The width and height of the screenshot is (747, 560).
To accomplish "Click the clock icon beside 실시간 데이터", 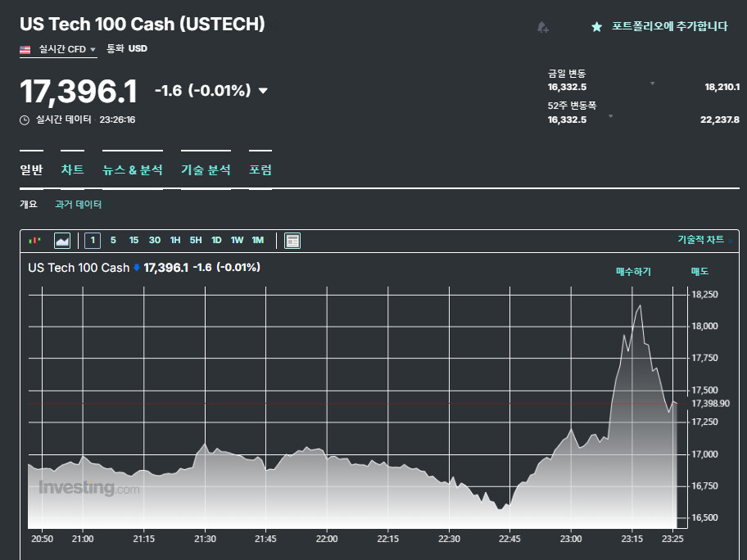I will (25, 120).
